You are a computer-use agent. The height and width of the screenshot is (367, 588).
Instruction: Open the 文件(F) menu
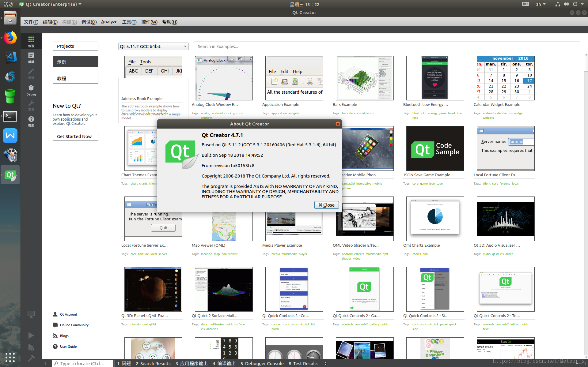point(31,22)
